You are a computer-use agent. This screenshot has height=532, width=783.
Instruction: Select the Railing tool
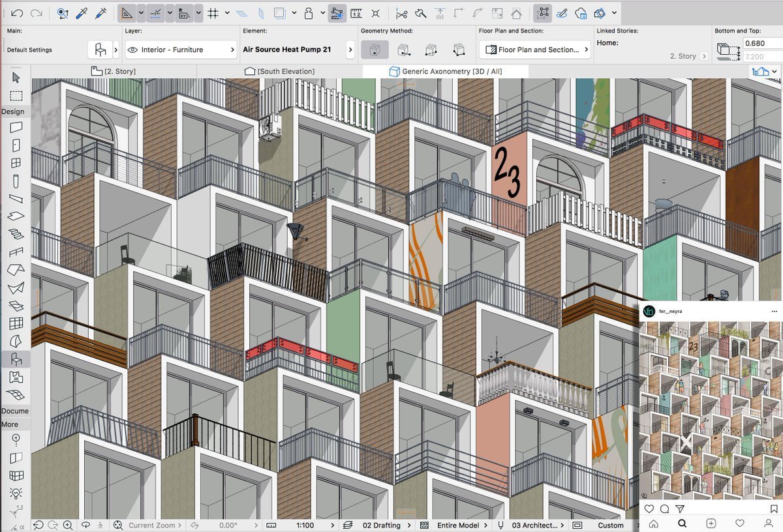click(16, 252)
